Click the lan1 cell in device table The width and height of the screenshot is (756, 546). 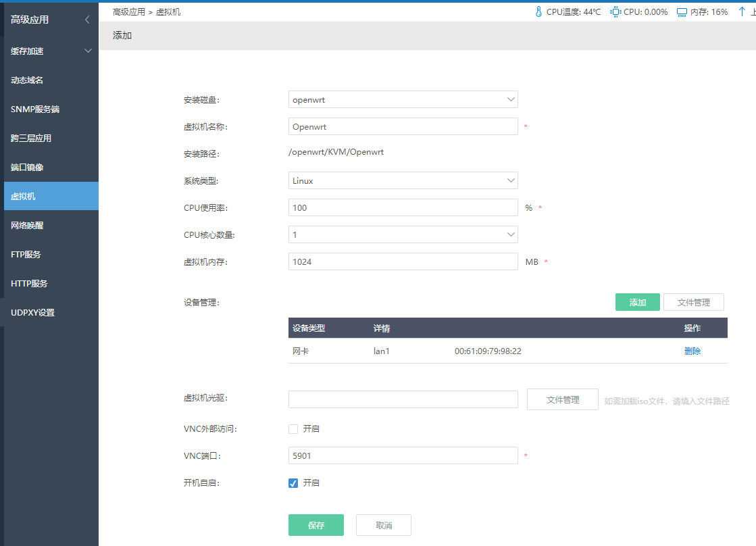(381, 351)
